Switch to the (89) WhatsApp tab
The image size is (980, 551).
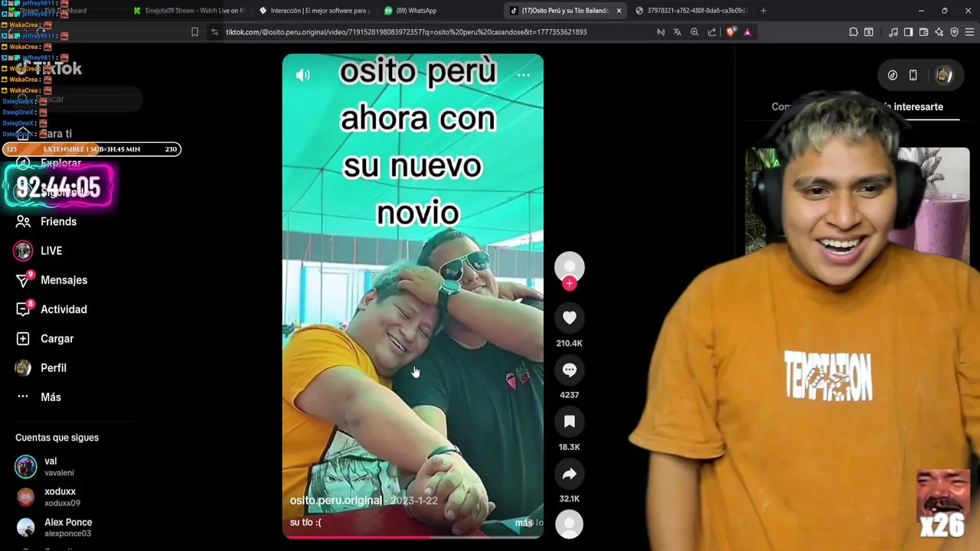point(439,11)
